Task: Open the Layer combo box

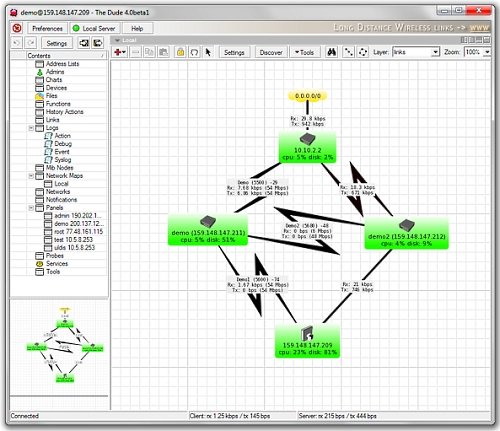Action: tap(416, 52)
